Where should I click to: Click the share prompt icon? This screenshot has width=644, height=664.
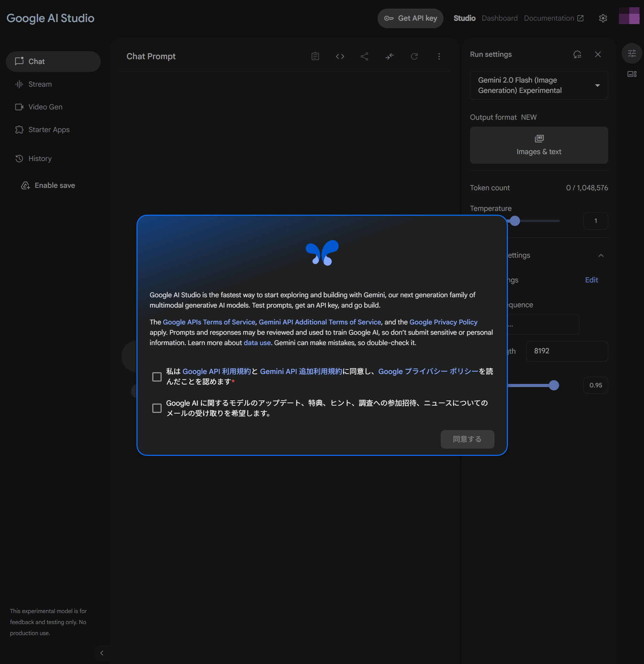pyautogui.click(x=364, y=56)
